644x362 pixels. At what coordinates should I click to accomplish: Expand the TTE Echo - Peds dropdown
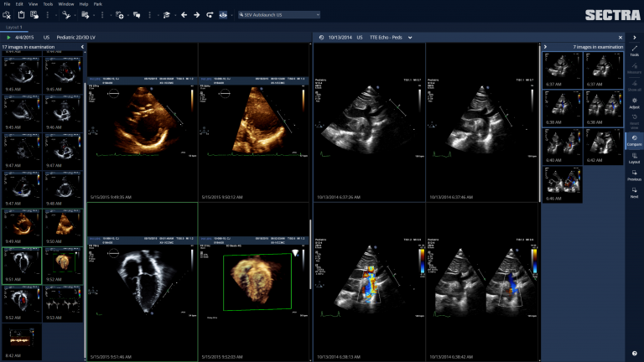point(409,38)
